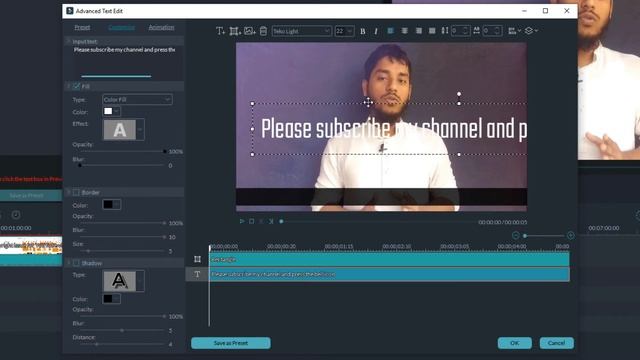The width and height of the screenshot is (640, 360).
Task: Click the shape track icon on timeline
Action: (x=198, y=259)
